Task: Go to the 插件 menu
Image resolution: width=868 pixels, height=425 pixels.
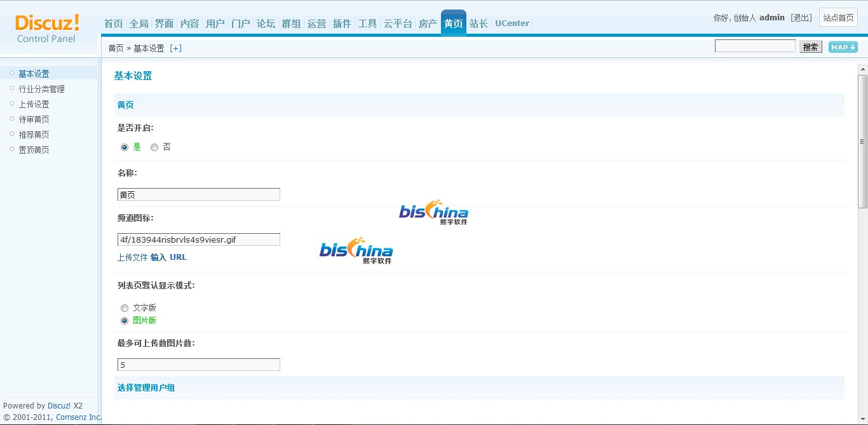Action: coord(342,24)
